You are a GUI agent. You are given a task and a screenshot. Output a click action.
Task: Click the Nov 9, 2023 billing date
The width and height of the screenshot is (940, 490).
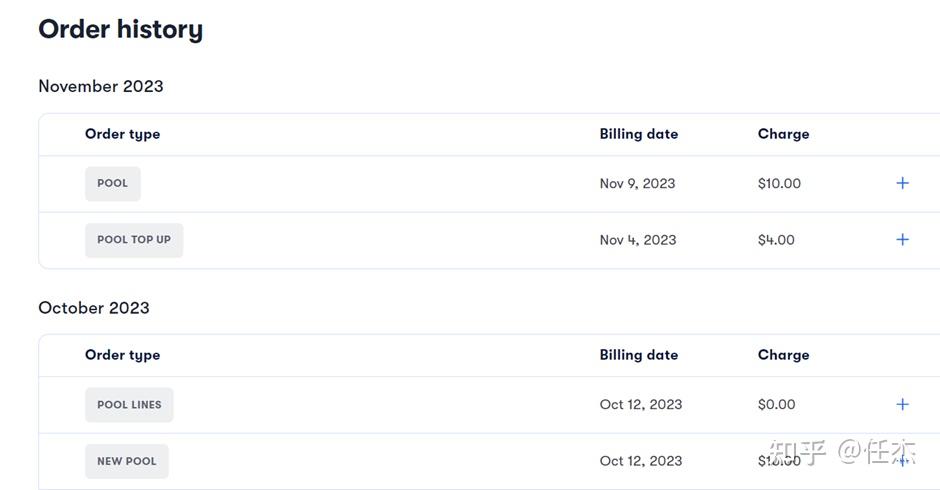point(637,184)
